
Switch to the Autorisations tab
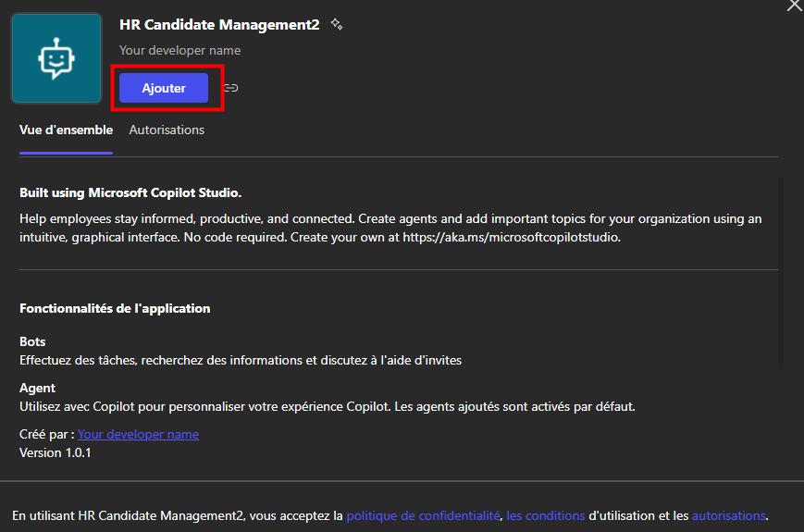tap(167, 130)
